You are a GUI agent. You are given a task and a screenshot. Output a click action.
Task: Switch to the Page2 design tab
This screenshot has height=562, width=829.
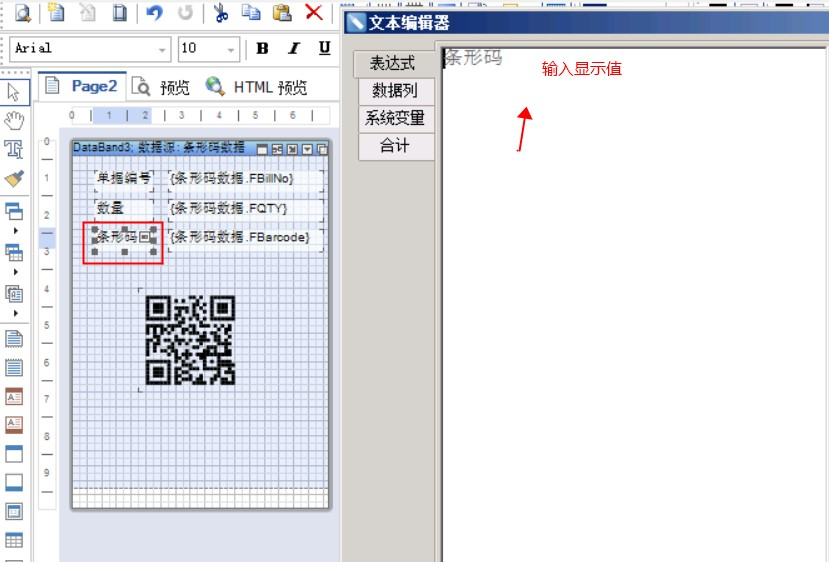(x=82, y=86)
